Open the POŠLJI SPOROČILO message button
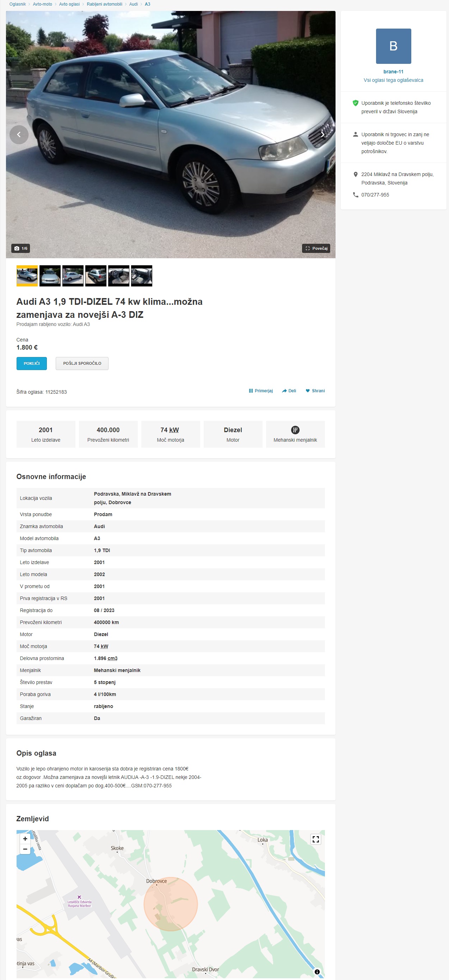Viewport: 449px width, 980px height. pos(82,363)
